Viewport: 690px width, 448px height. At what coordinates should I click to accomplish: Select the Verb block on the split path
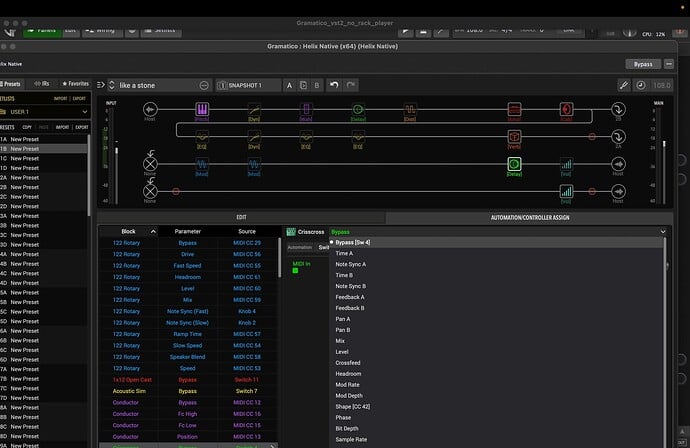tap(514, 136)
